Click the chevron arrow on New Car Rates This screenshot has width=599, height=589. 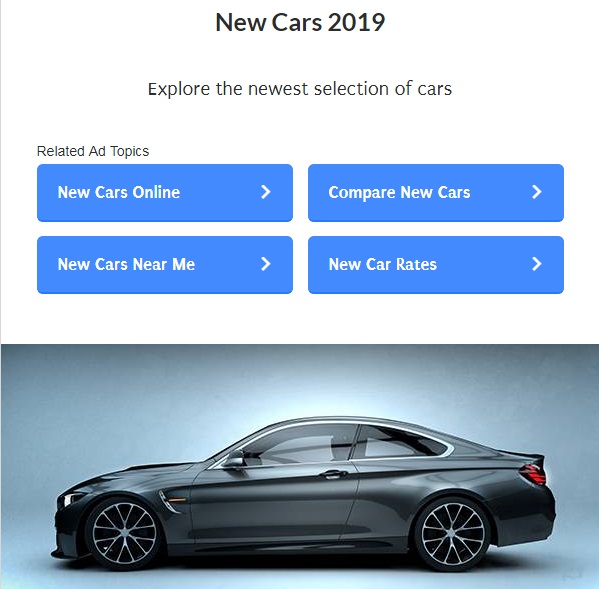point(537,264)
